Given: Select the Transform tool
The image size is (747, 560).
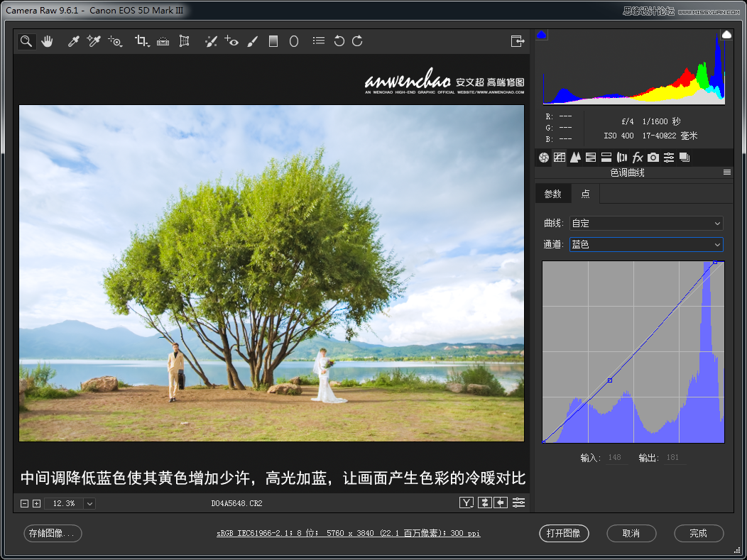Looking at the screenshot, I should pos(184,41).
